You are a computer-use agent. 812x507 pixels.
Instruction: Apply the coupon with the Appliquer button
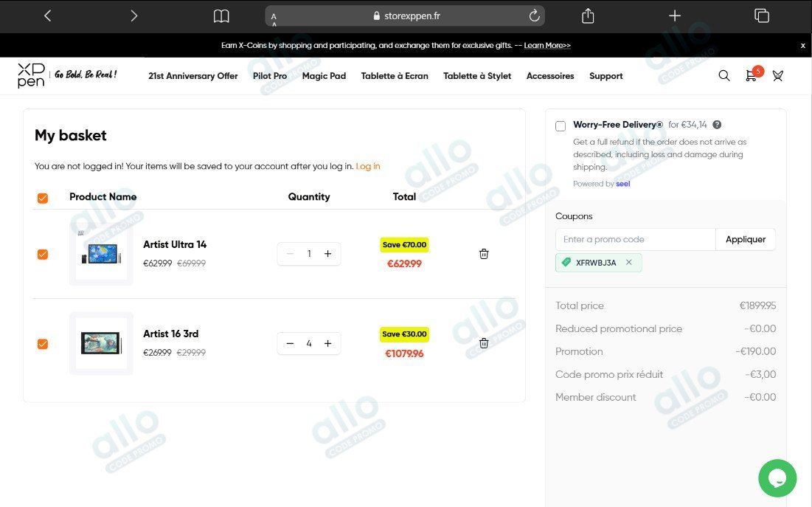pos(745,239)
